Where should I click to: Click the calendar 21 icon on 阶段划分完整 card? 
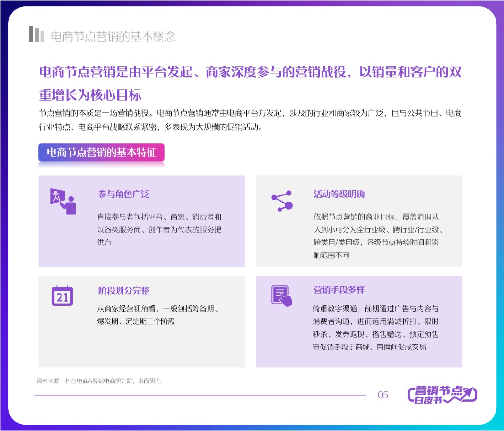click(x=63, y=296)
